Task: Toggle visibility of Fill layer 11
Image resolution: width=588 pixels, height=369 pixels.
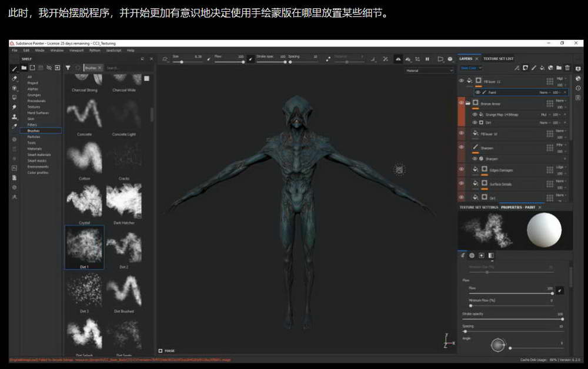Action: (x=461, y=80)
